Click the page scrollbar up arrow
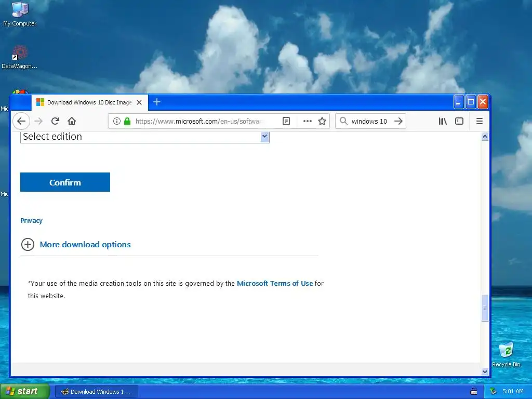The width and height of the screenshot is (532, 399). tap(485, 137)
